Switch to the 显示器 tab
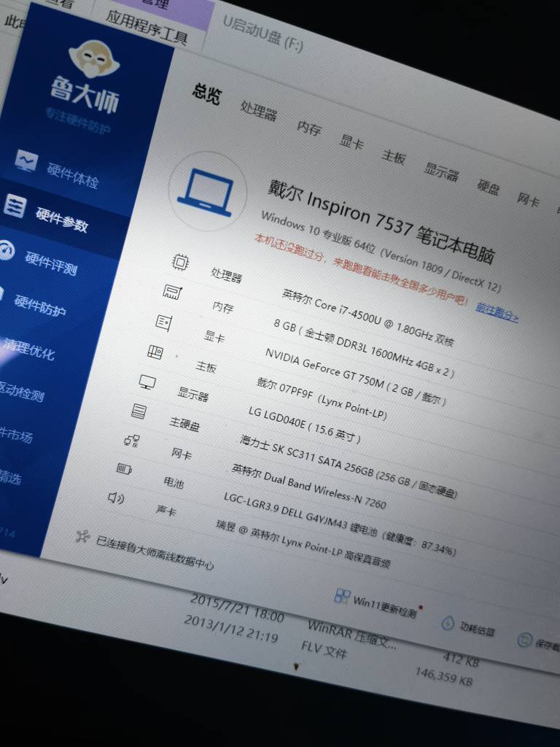This screenshot has height=747, width=560. [x=441, y=171]
